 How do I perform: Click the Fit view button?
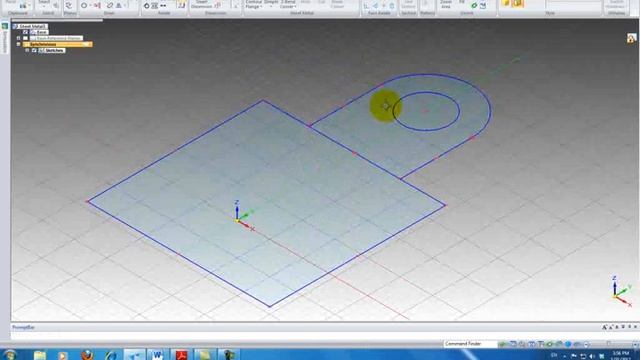coord(462,2)
